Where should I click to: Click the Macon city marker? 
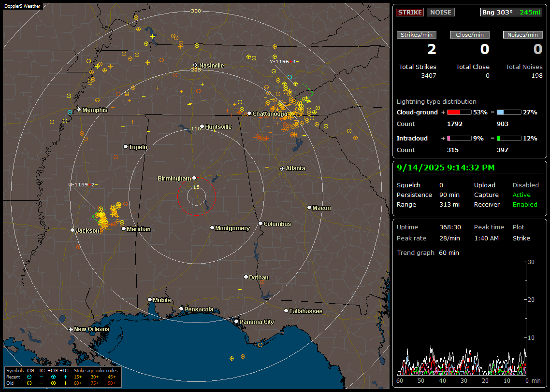(309, 208)
